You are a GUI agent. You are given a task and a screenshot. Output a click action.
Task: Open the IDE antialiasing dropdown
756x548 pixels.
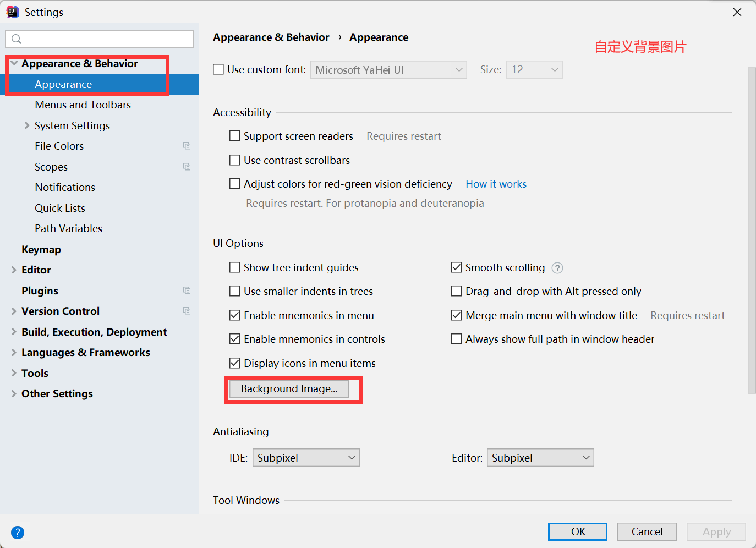pyautogui.click(x=306, y=458)
